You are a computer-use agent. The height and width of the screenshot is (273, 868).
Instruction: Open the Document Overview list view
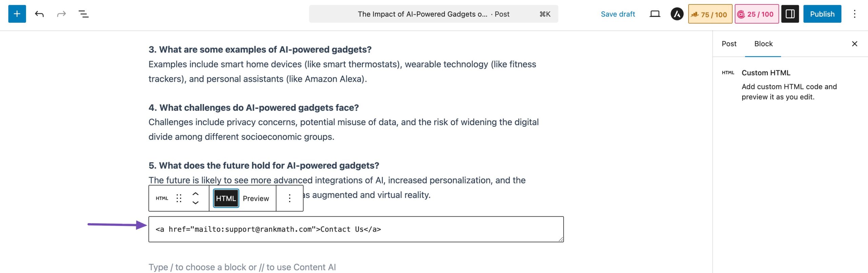pos(83,14)
